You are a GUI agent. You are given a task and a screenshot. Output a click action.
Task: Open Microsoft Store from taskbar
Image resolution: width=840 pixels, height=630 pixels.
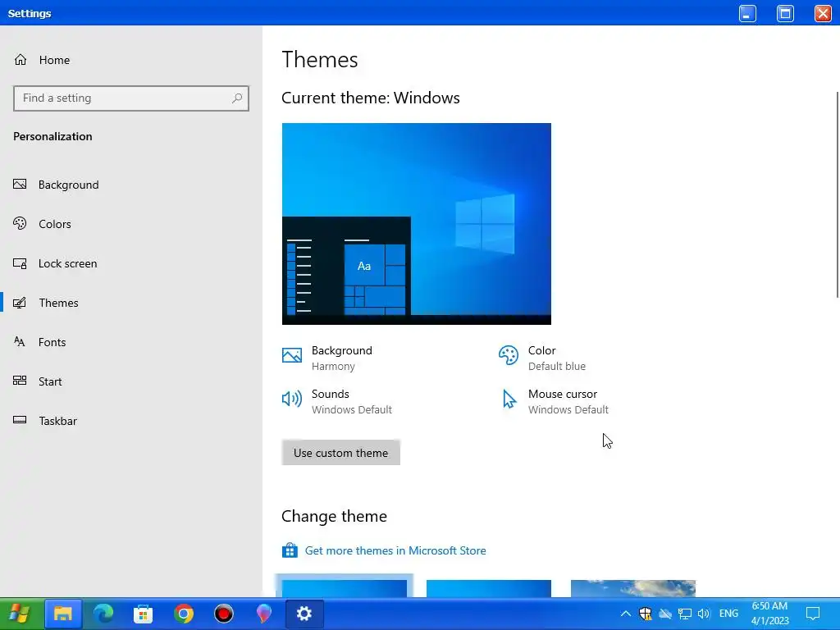143,614
